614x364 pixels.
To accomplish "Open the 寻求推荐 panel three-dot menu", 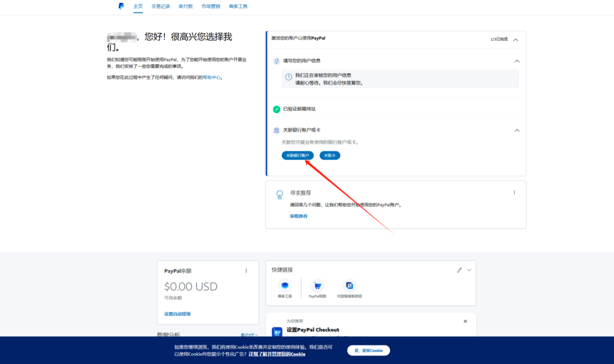I will [x=514, y=192].
